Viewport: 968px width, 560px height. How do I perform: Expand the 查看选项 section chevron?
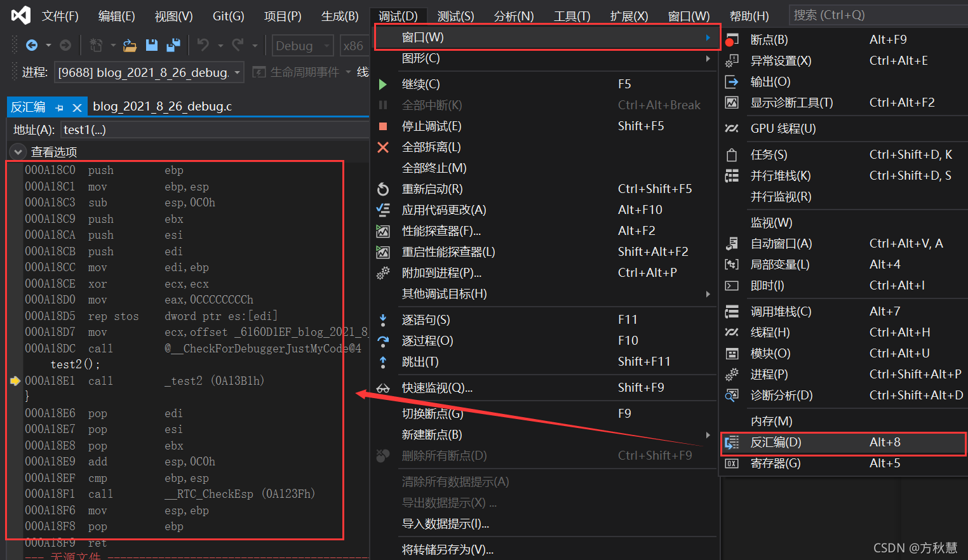pyautogui.click(x=18, y=152)
